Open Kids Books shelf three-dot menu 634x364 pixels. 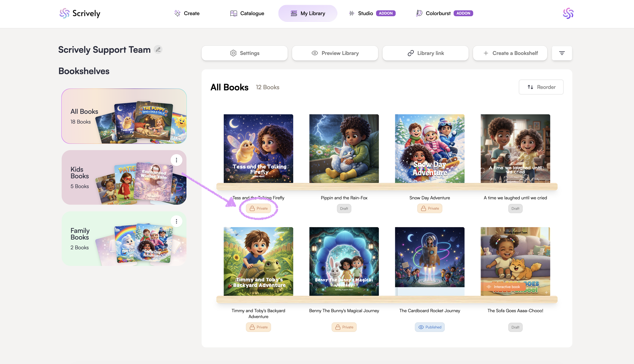176,160
